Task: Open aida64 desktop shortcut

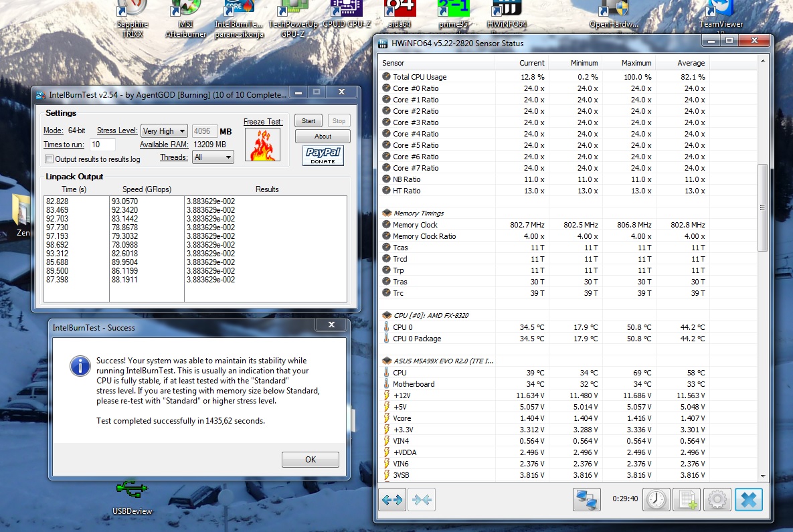Action: click(x=400, y=15)
